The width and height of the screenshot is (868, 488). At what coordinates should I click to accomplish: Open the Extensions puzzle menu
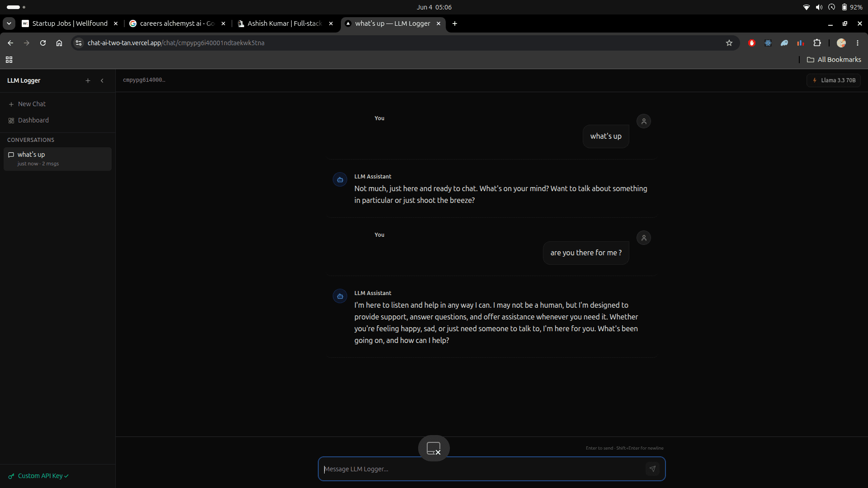pos(817,43)
